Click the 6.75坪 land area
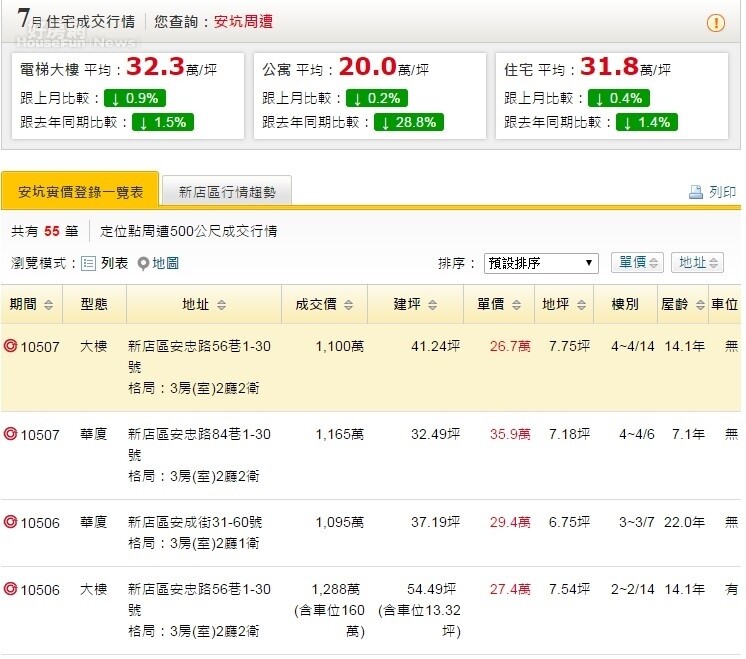This screenshot has height=659, width=746. click(x=569, y=522)
